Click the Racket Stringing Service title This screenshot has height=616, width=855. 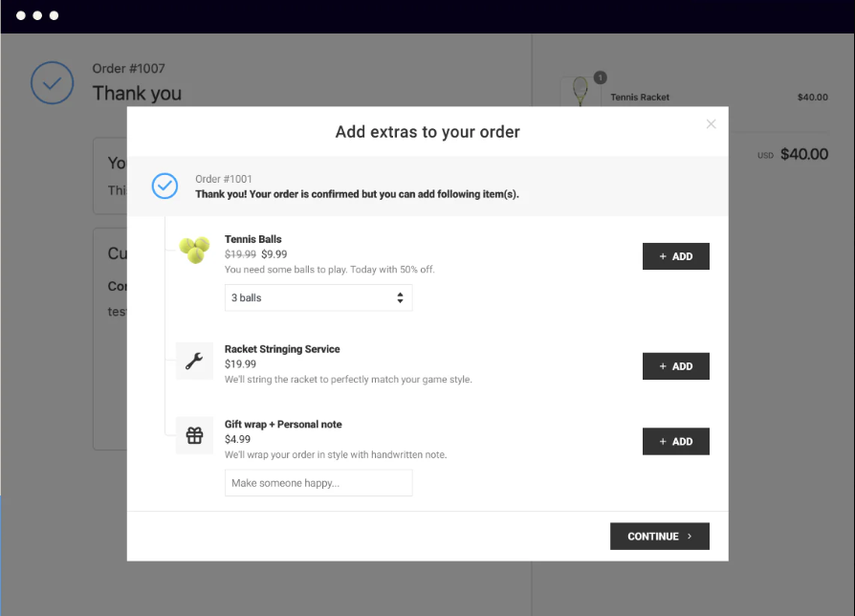coord(282,349)
